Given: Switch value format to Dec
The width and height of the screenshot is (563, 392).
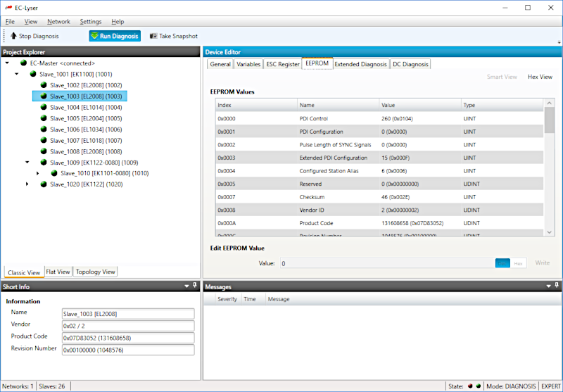Looking at the screenshot, I should click(x=502, y=263).
